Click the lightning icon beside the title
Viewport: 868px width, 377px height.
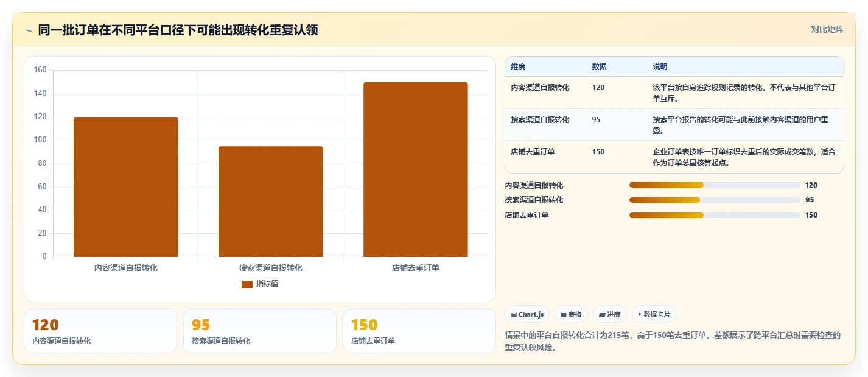click(x=29, y=30)
